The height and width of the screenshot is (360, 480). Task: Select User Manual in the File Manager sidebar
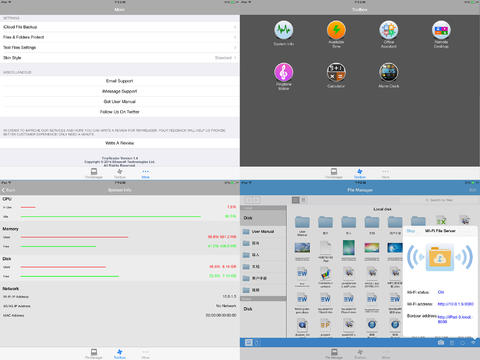point(263,231)
